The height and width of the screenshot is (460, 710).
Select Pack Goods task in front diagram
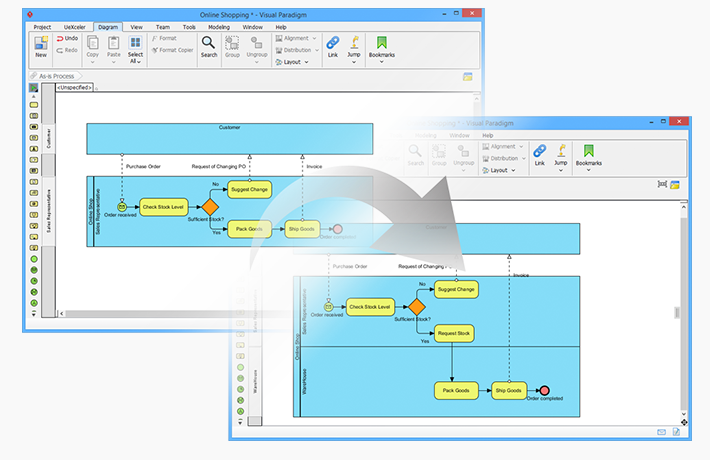456,390
